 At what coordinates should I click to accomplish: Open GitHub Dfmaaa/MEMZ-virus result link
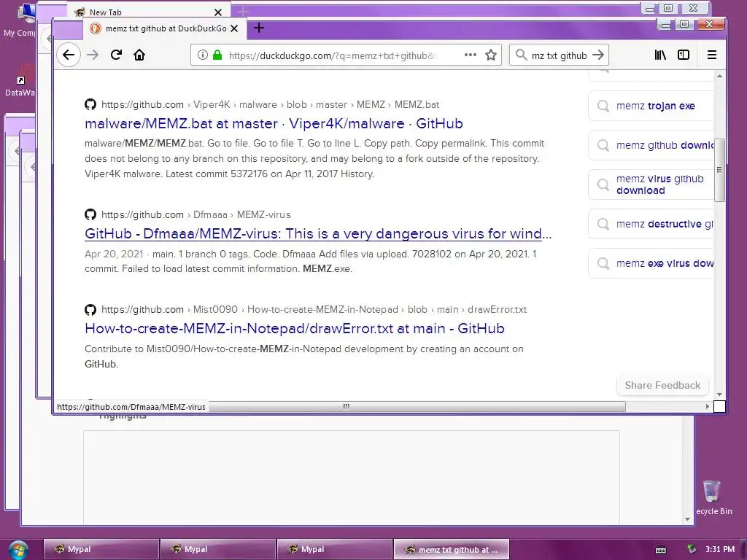point(318,234)
